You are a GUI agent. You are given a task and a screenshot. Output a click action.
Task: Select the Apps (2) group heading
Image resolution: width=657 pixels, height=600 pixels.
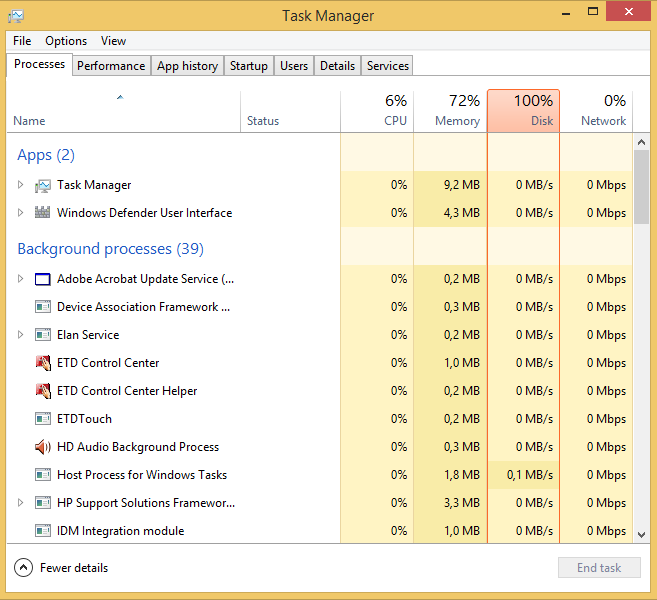click(x=46, y=155)
